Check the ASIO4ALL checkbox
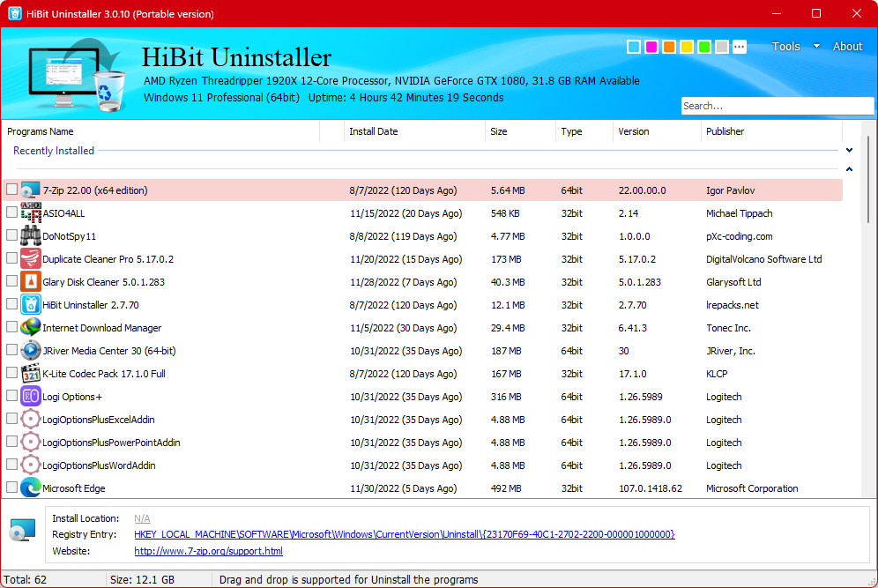This screenshot has width=878, height=588. [x=11, y=213]
